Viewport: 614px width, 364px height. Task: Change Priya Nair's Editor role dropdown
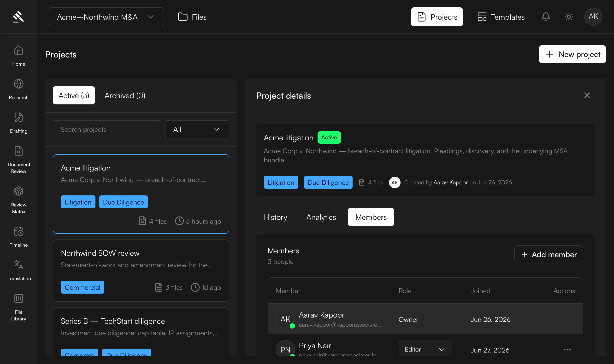425,349
